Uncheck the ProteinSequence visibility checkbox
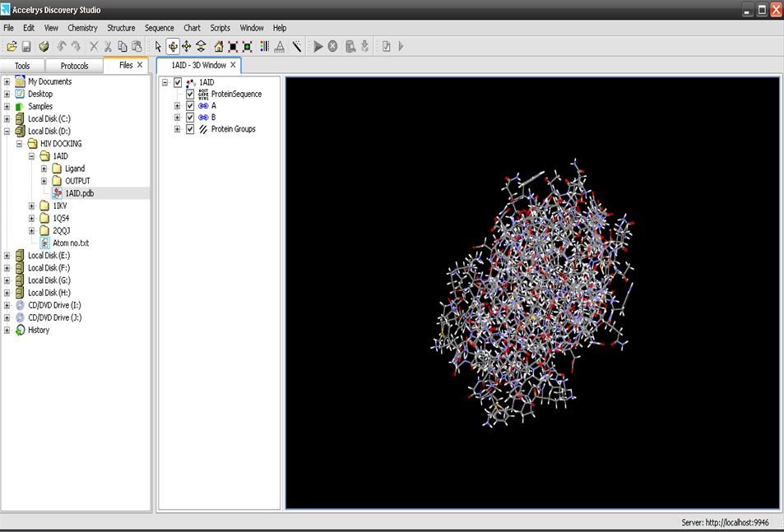This screenshot has height=532, width=784. pos(190,94)
